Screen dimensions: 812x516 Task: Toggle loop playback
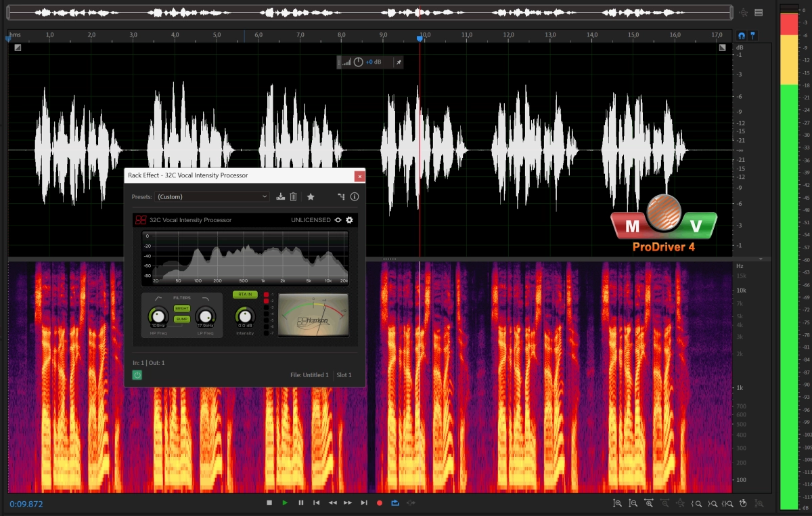pos(395,503)
